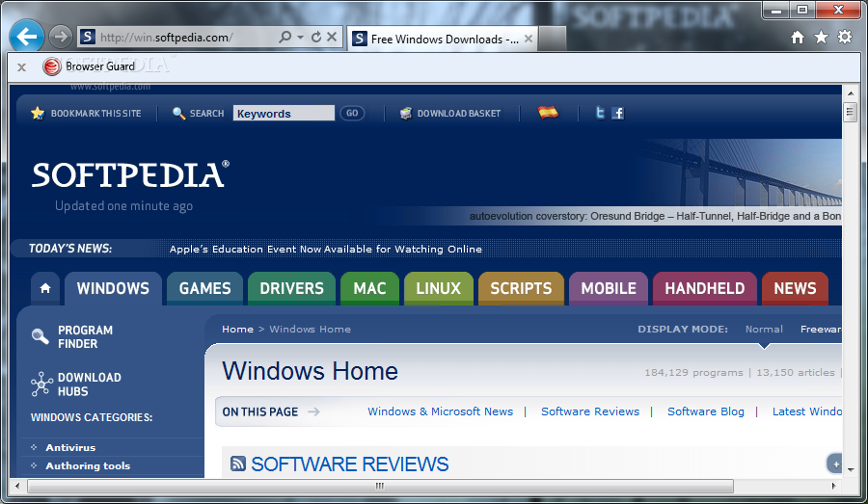Open Softpedia's Twitter icon
The height and width of the screenshot is (504, 868).
(x=600, y=113)
